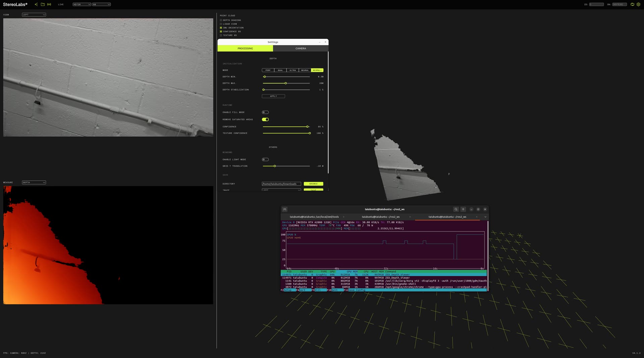Click the BROWSE button
This screenshot has width=644, height=358.
coord(314,184)
